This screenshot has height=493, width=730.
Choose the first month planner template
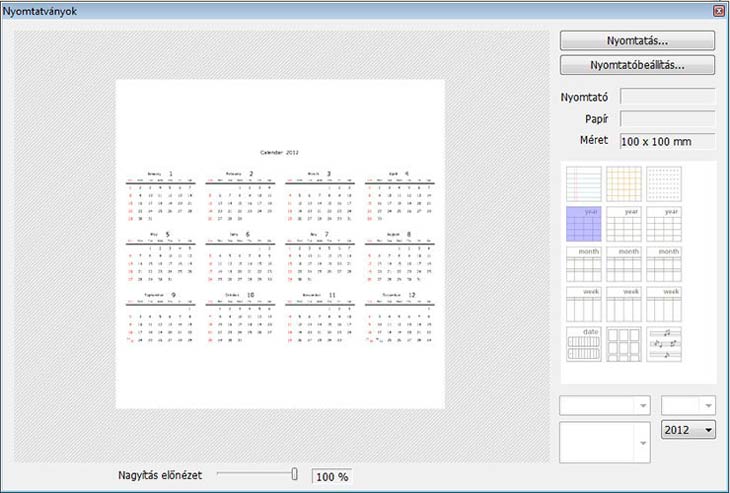click(x=583, y=263)
